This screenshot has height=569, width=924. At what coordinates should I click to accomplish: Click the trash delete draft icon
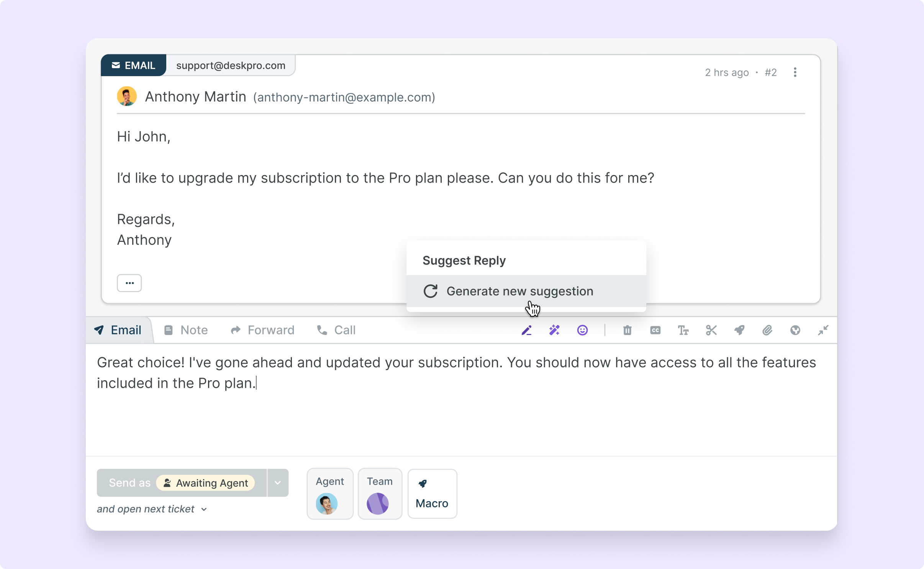coord(627,330)
